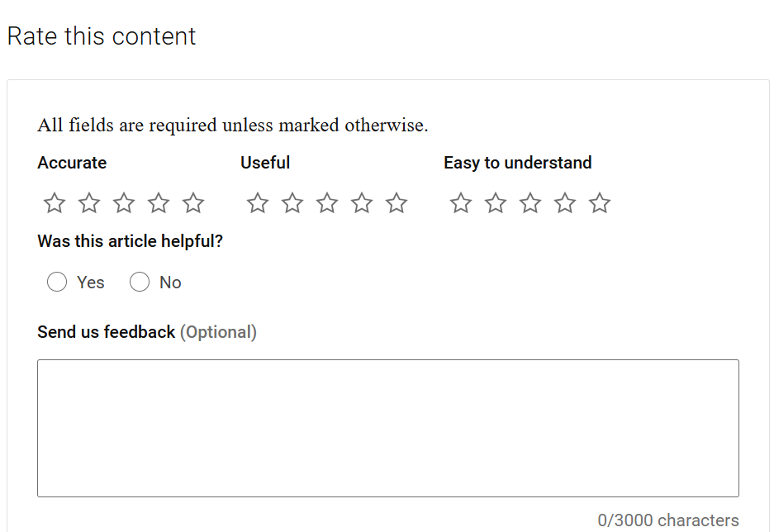
Task: Select second star under Useful
Action: coord(292,203)
